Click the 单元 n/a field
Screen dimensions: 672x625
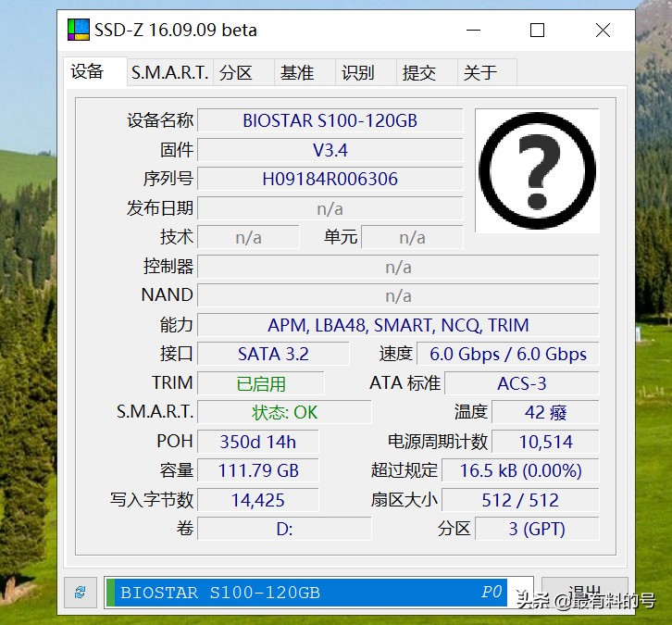pyautogui.click(x=412, y=237)
